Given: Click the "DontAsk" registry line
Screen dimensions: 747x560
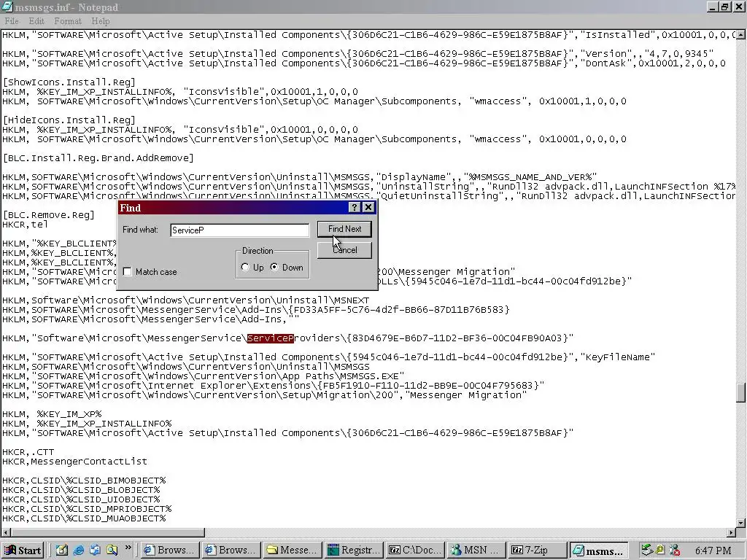Looking at the screenshot, I should (x=364, y=63).
